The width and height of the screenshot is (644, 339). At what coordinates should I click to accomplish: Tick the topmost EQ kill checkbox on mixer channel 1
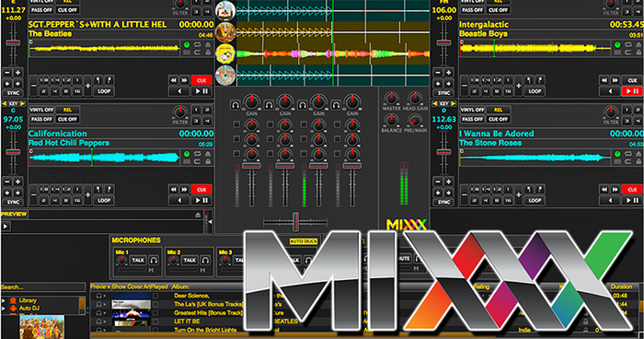(236, 124)
